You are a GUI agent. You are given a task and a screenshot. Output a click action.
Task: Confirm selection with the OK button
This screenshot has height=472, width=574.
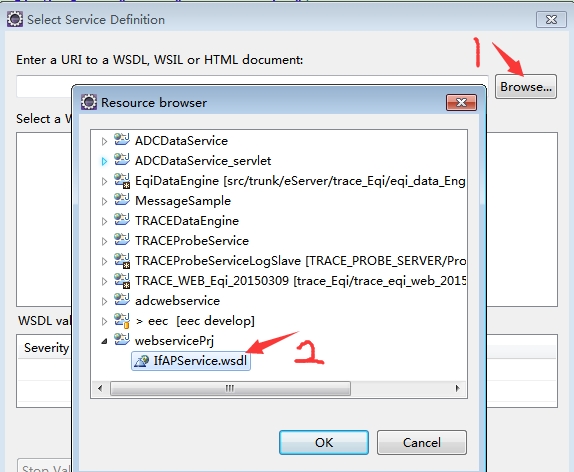click(324, 442)
